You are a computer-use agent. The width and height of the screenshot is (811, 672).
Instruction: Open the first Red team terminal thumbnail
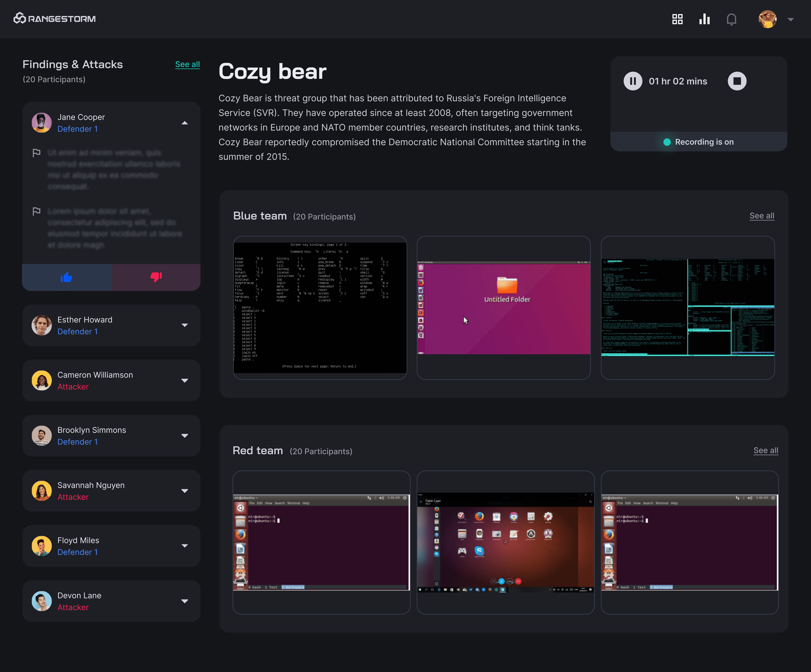[321, 542]
